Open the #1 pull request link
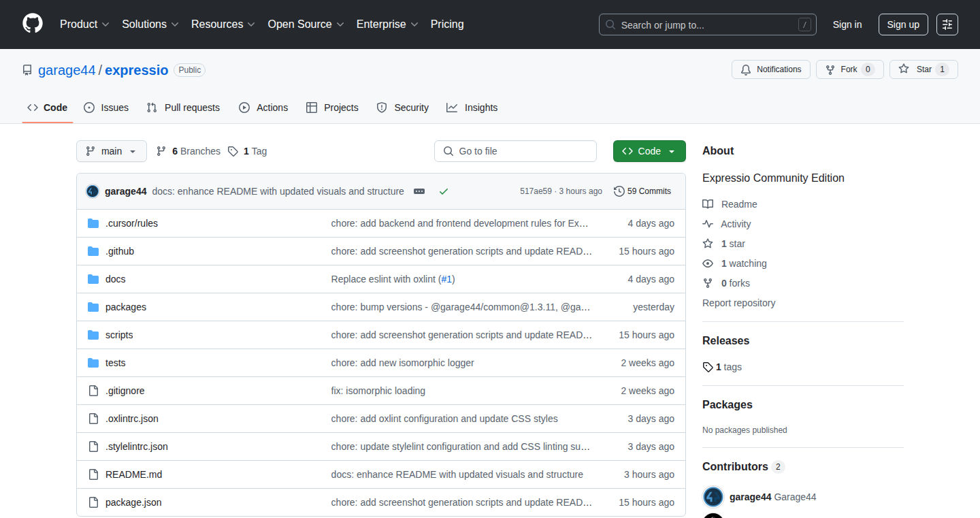980x518 pixels. pos(447,279)
